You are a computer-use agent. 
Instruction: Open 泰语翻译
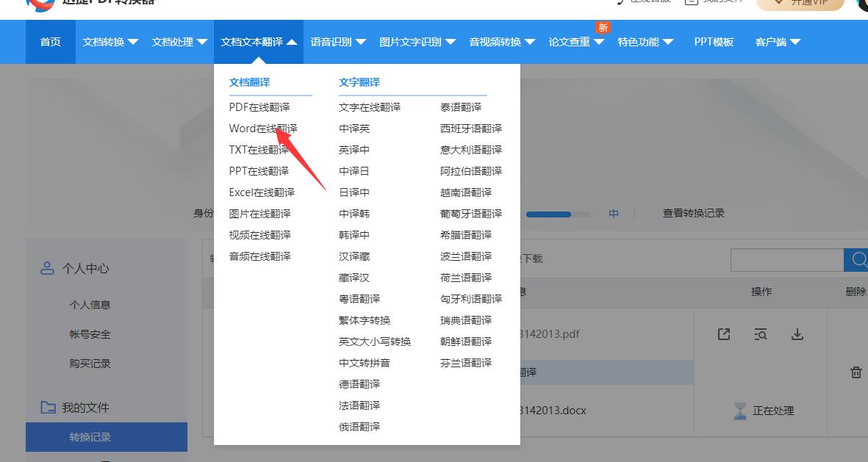click(461, 107)
